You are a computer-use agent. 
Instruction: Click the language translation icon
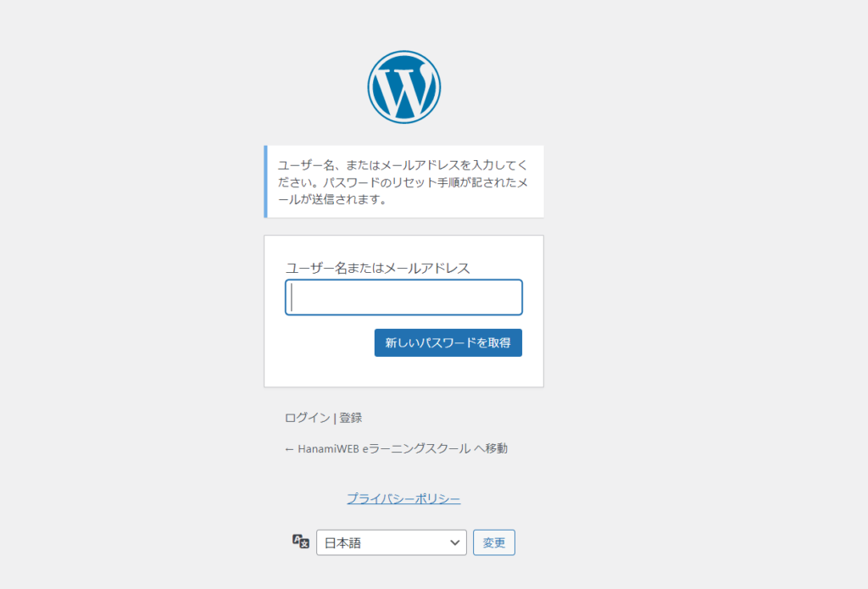coord(301,542)
